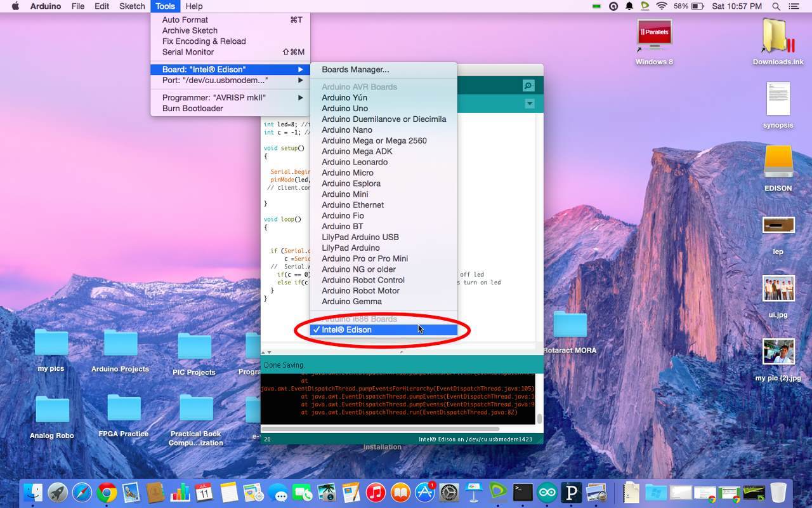Open Boards Manager...

tap(384, 69)
